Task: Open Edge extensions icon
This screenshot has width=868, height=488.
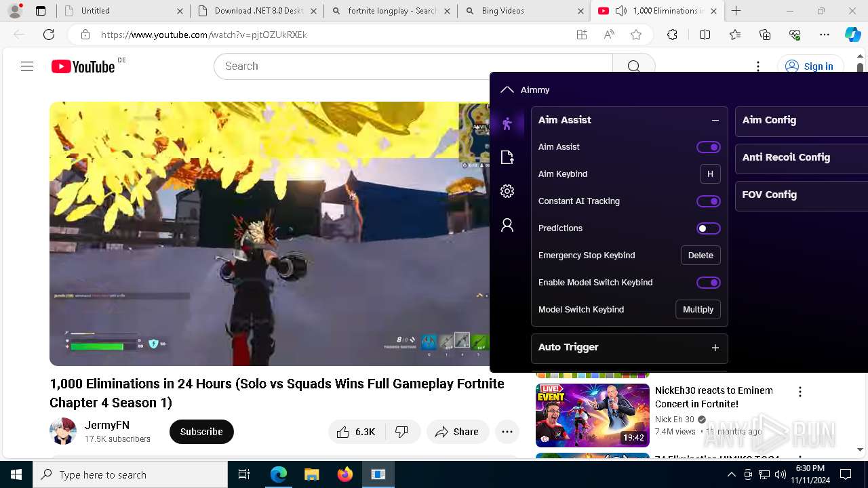Action: (x=672, y=35)
